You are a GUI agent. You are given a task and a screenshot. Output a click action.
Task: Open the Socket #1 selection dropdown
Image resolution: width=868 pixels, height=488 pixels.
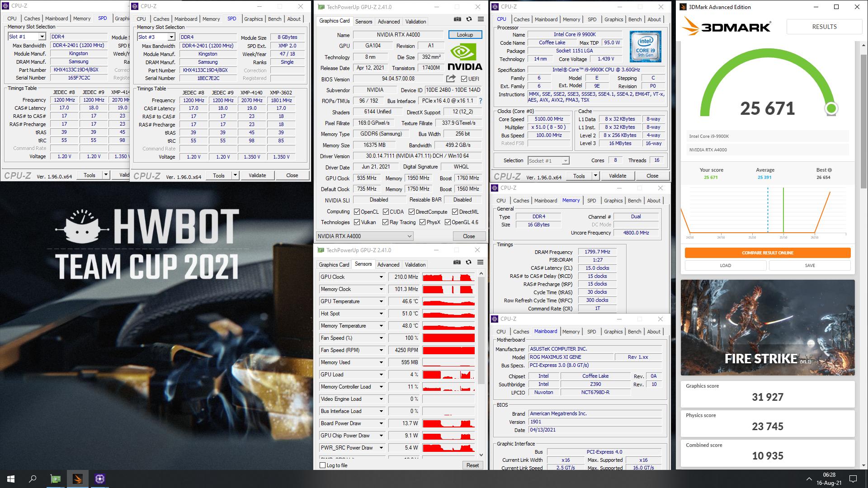click(x=565, y=161)
